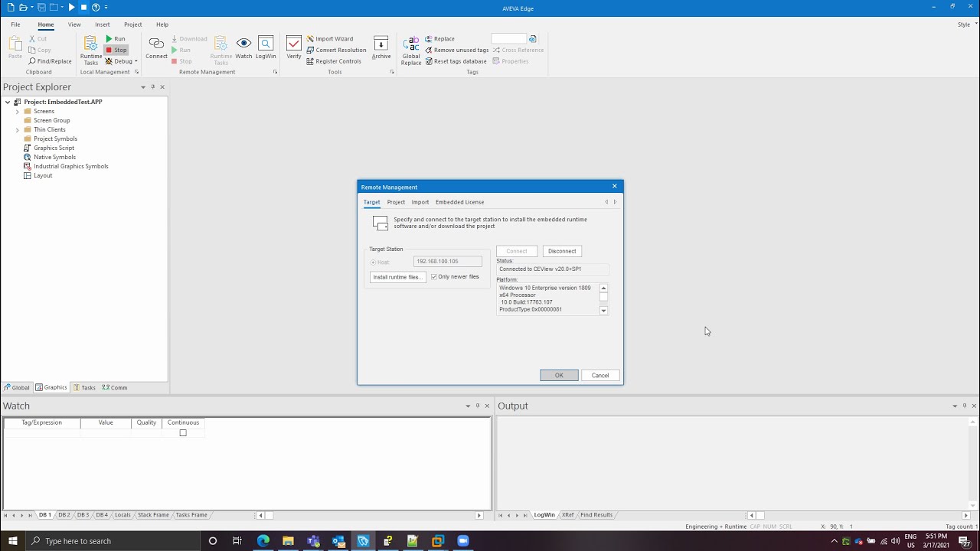Click the Type here to search box
Viewport: 980px width, 551px height.
click(x=112, y=541)
